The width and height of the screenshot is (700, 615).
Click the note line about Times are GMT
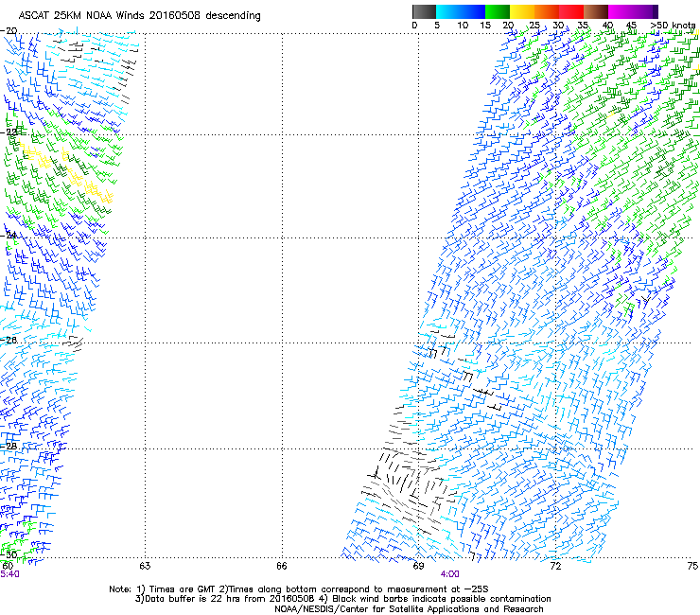[299, 589]
